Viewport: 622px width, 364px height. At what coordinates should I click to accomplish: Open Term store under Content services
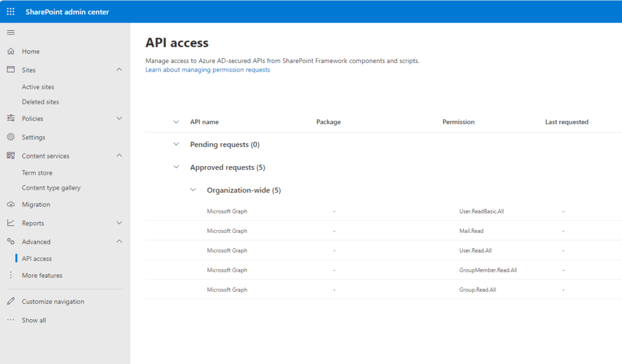coord(37,173)
